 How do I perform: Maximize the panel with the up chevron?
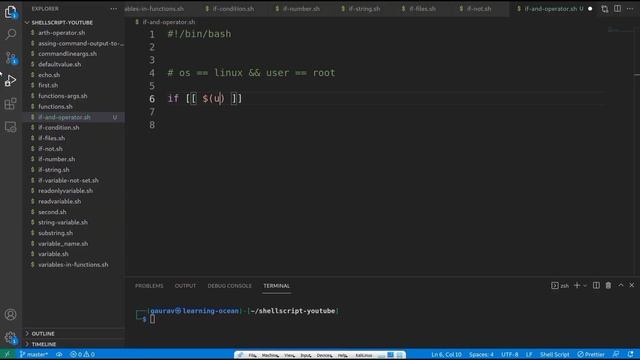(621, 285)
